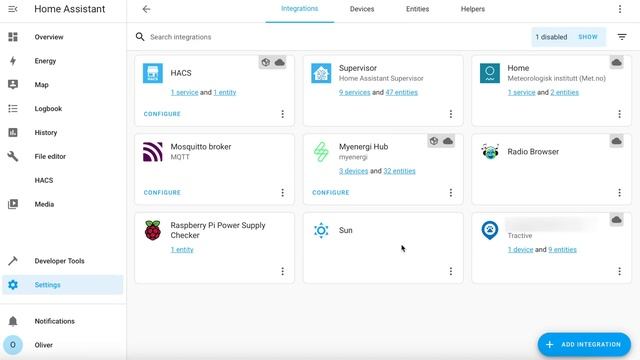
Task: Configure the Mosquitto broker integration
Action: pos(162,193)
